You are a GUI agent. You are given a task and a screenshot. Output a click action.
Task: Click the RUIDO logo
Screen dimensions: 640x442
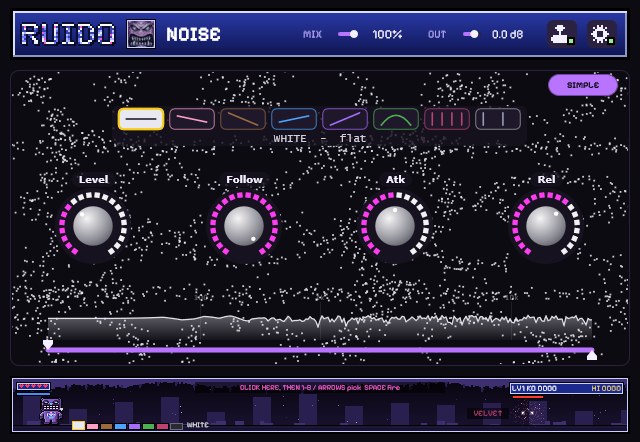point(68,34)
